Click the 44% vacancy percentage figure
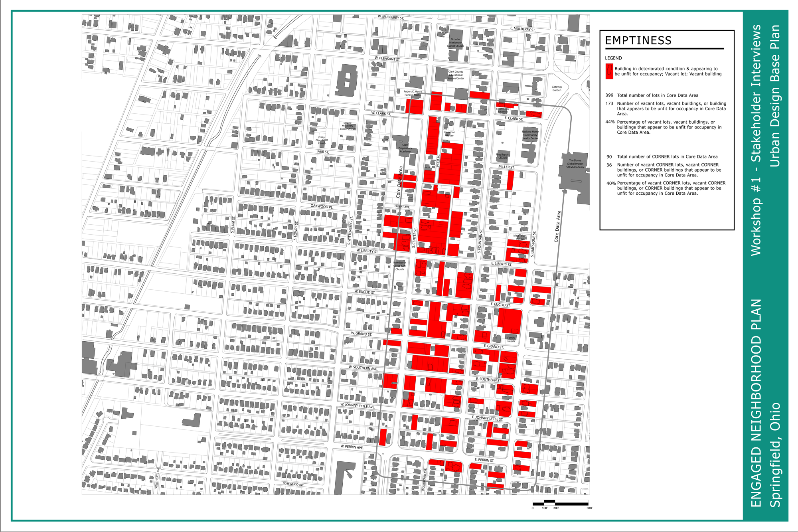The height and width of the screenshot is (532, 798). point(610,122)
